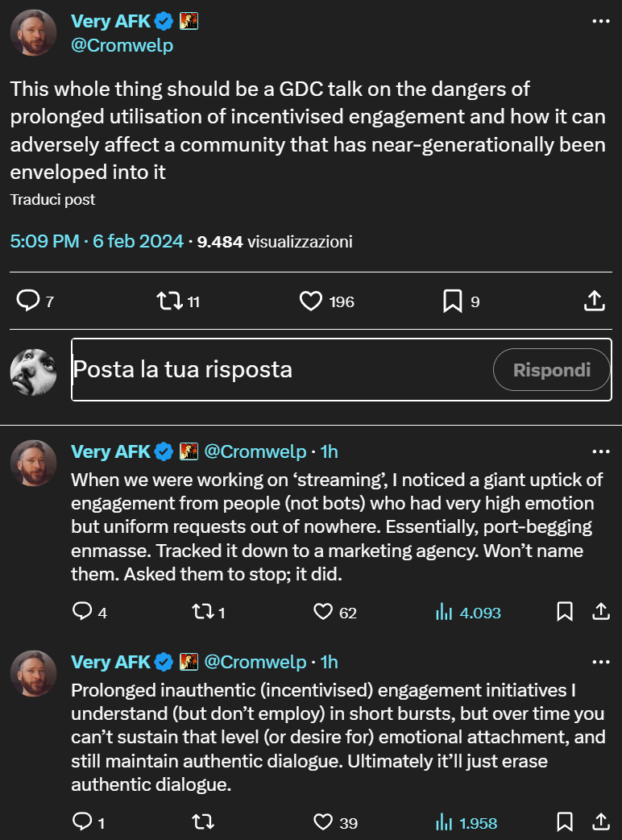Reply to the 'streaming' comment with 4 replies

pos(82,612)
